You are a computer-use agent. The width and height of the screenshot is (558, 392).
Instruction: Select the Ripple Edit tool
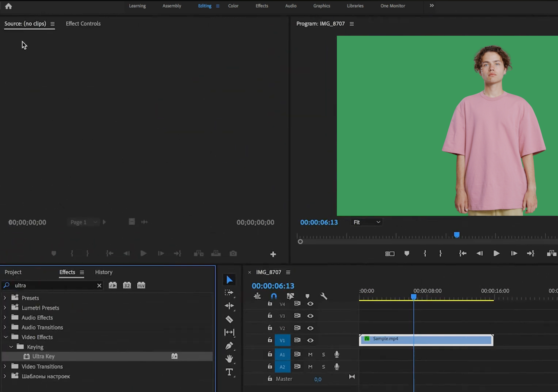229,306
